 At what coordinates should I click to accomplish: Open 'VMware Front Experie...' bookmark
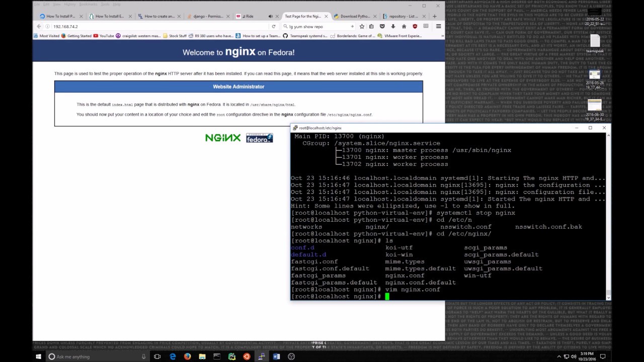point(399,36)
